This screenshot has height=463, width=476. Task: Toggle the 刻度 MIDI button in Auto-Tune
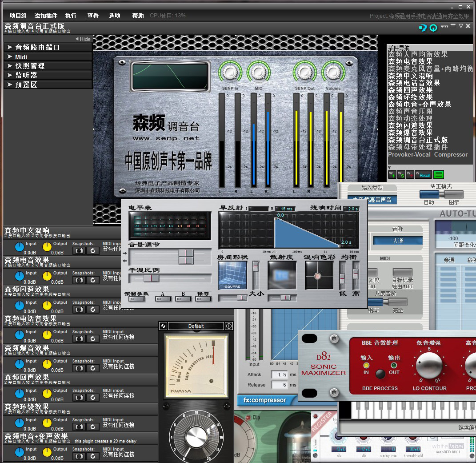click(x=372, y=272)
